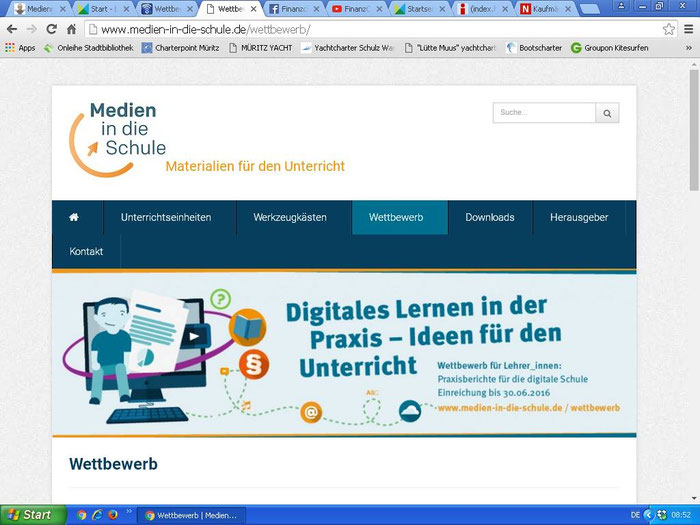The height and width of the screenshot is (525, 700).
Task: Click the site search magnifier button
Action: coord(607,113)
